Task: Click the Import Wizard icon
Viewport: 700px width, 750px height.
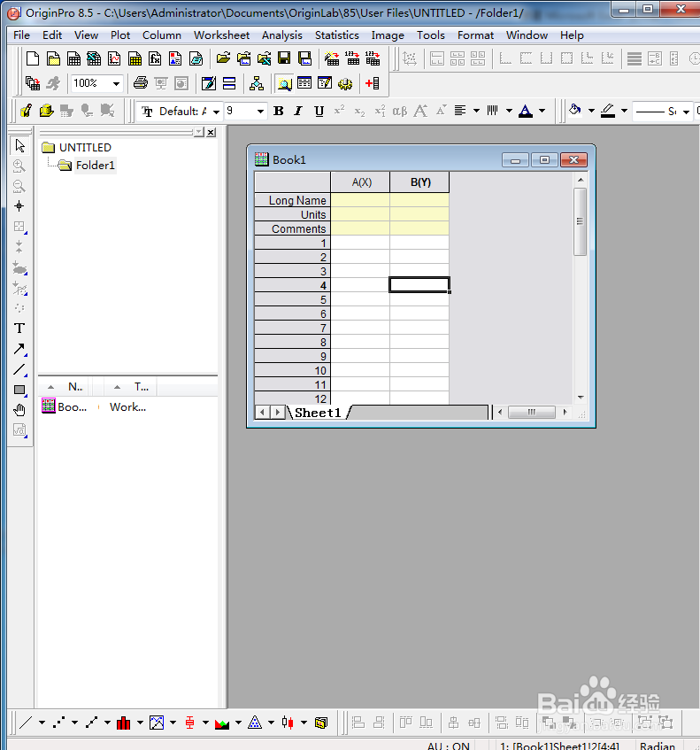Action: pos(332,58)
